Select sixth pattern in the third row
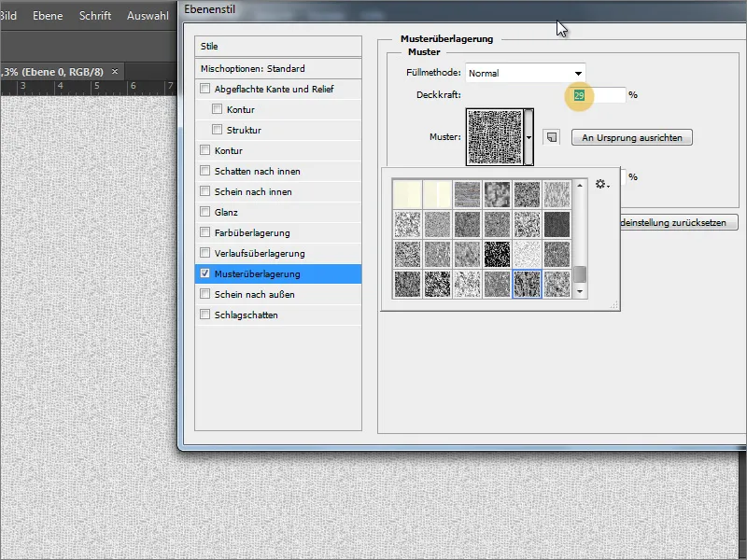This screenshot has height=560, width=747. 557,254
